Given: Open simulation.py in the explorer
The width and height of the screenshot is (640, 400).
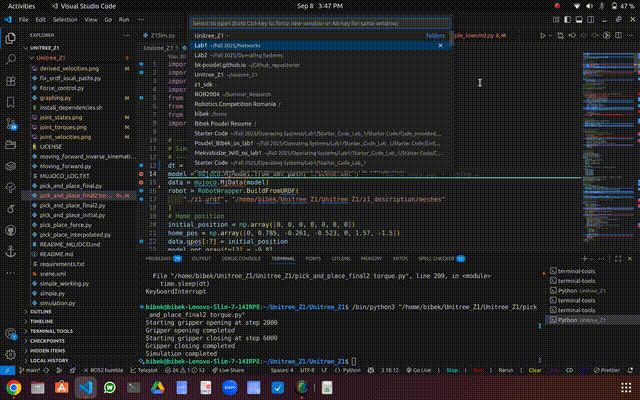Looking at the screenshot, I should coord(57,301).
